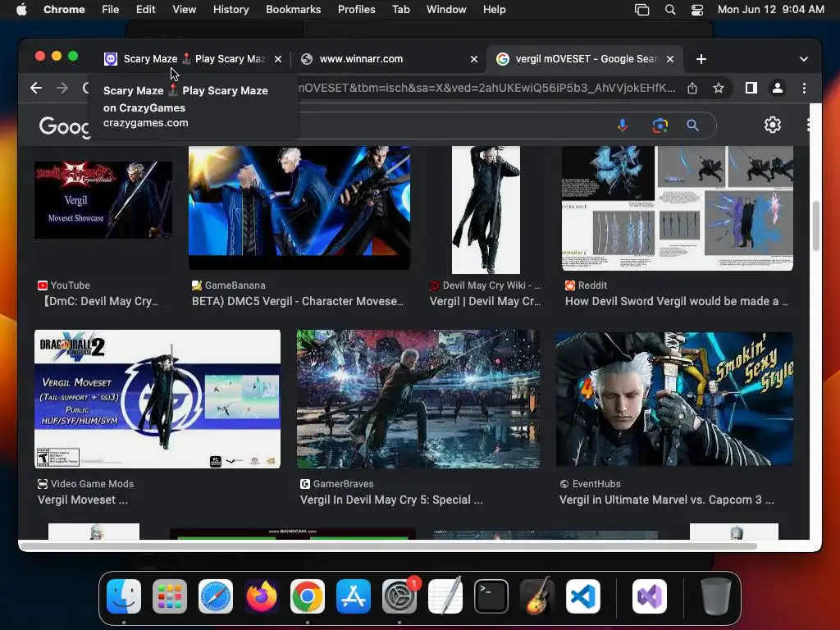Click the blue search magnifier icon
This screenshot has height=630, width=840.
click(x=692, y=126)
